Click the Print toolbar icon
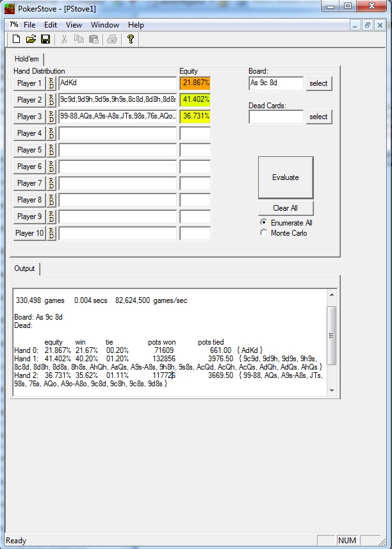This screenshot has width=392, height=549. [x=112, y=39]
